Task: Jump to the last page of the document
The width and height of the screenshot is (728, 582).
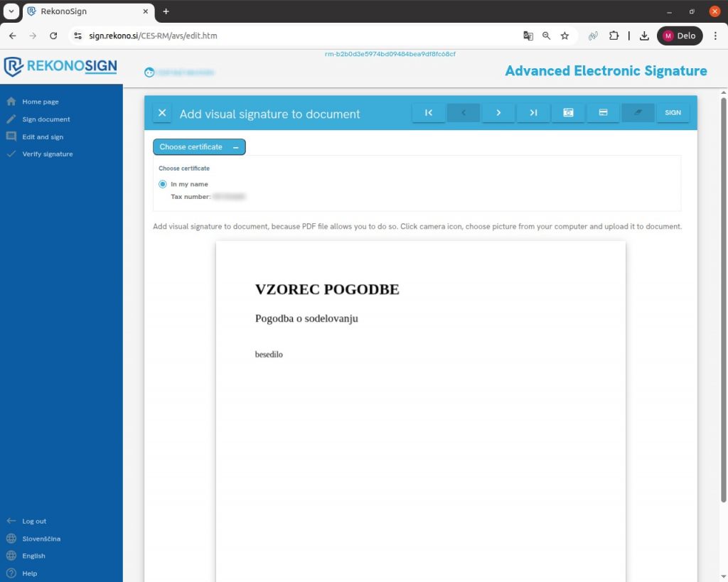Action: 533,113
